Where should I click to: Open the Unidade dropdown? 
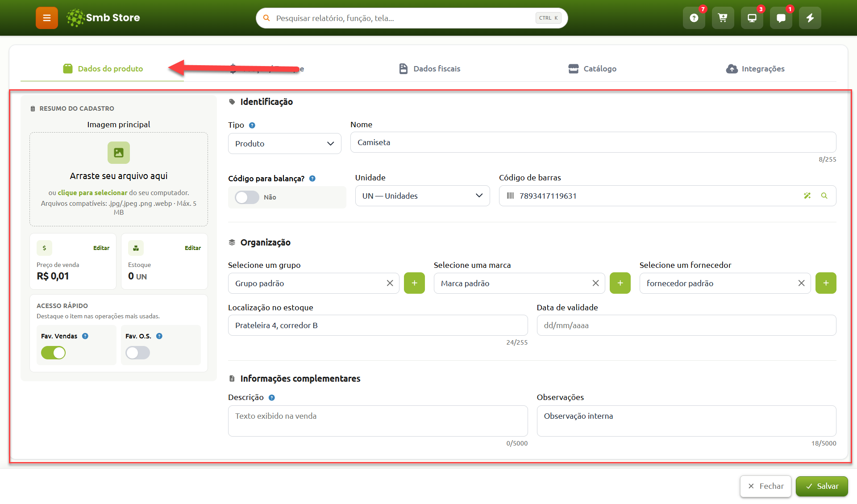[x=423, y=196]
